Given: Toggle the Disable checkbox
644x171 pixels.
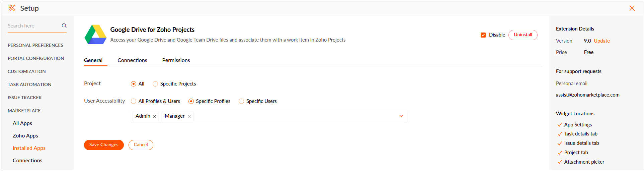Looking at the screenshot, I should [x=483, y=35].
